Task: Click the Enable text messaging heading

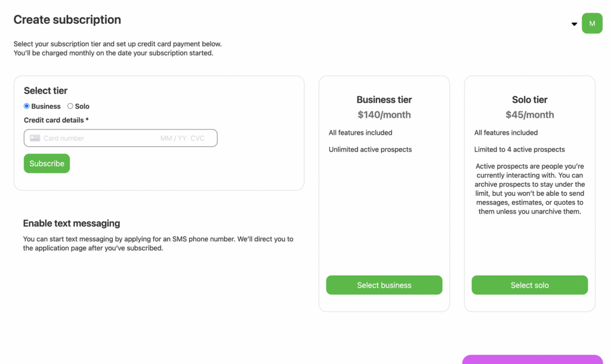Action: 72,223
